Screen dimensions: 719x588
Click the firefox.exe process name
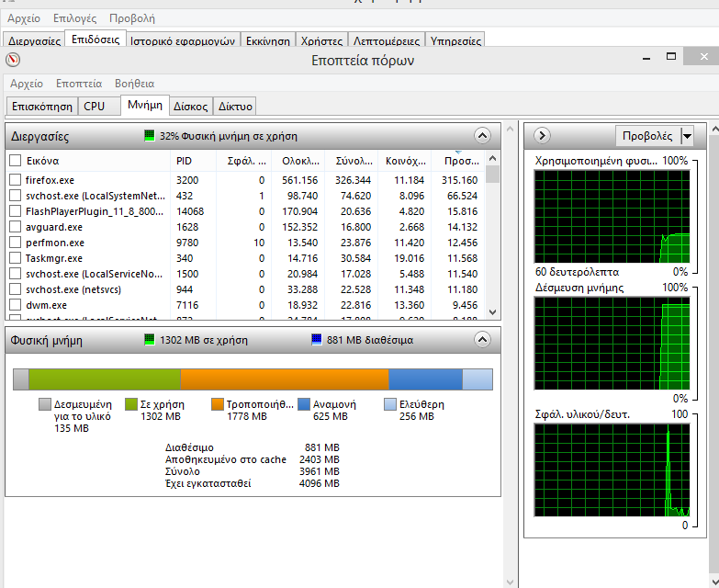coord(50,180)
